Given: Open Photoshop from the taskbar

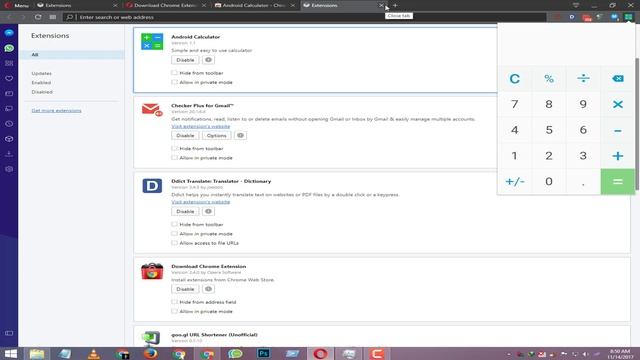Looking at the screenshot, I should pos(264,353).
